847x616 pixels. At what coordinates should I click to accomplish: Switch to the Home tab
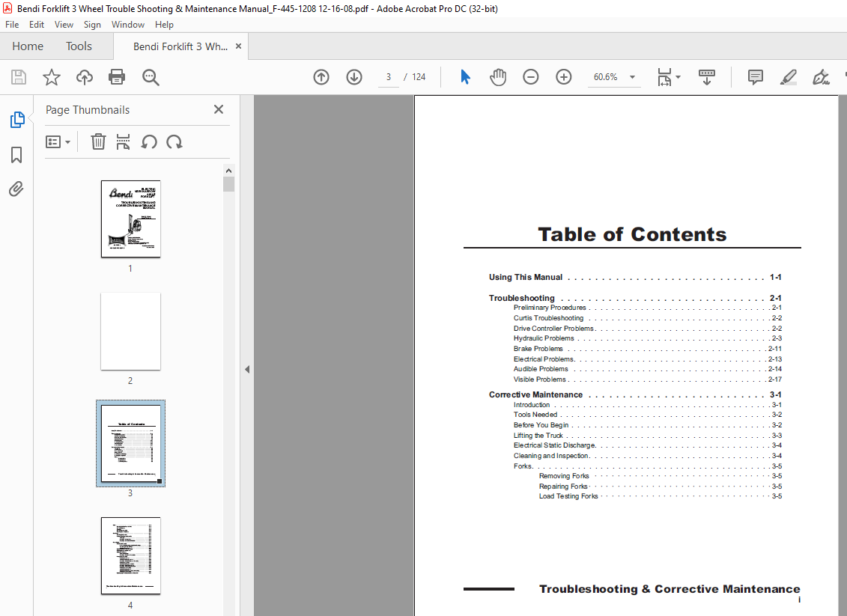point(28,46)
